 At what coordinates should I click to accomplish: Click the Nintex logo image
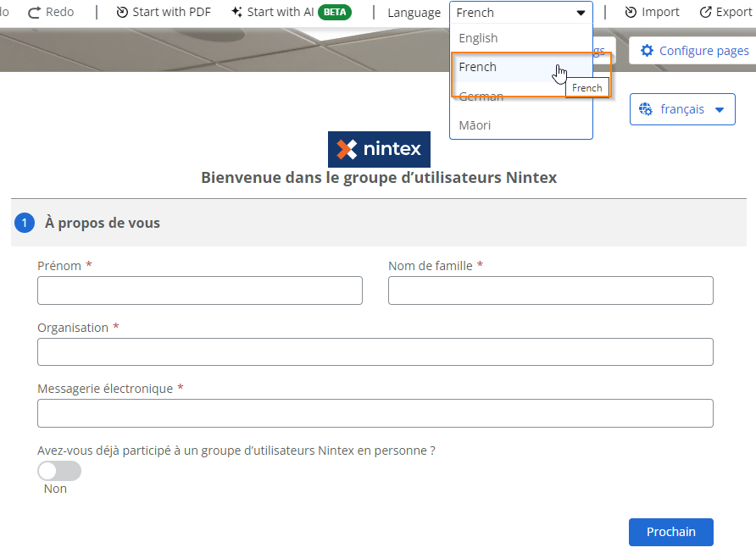[379, 149]
